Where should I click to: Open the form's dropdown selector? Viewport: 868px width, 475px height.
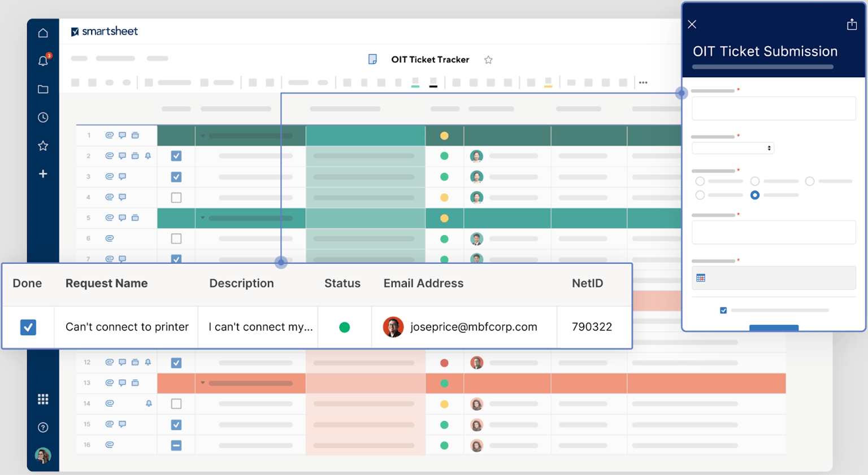pos(732,147)
